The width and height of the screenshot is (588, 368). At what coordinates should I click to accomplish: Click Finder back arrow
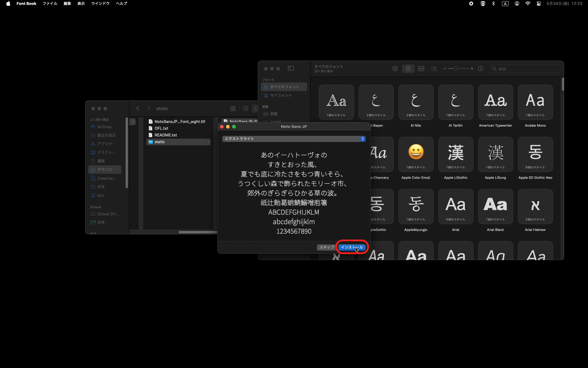pos(138,109)
